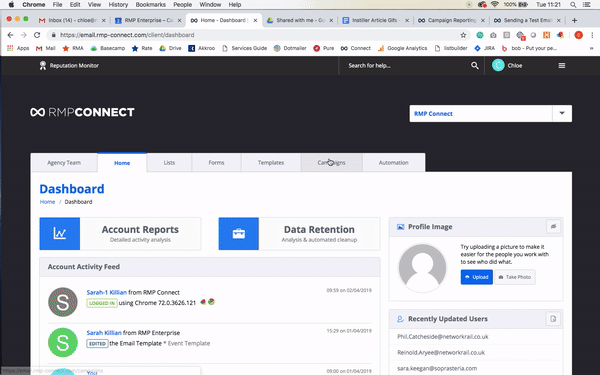This screenshot has width=600, height=375.
Task: Open the JIRA bookmark
Action: 484,48
